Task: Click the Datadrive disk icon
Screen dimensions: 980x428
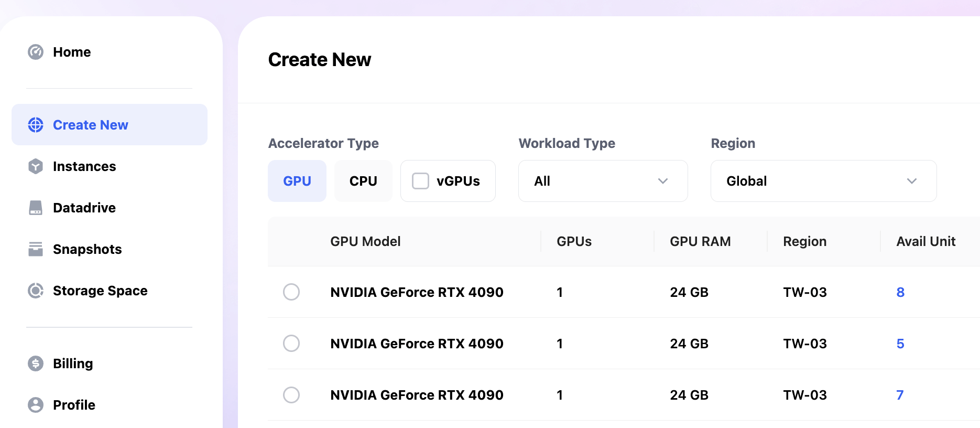Action: [36, 208]
